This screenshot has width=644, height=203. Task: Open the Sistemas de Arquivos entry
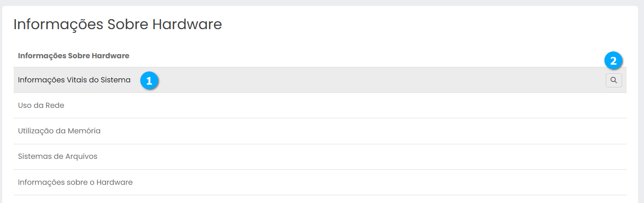pos(319,157)
